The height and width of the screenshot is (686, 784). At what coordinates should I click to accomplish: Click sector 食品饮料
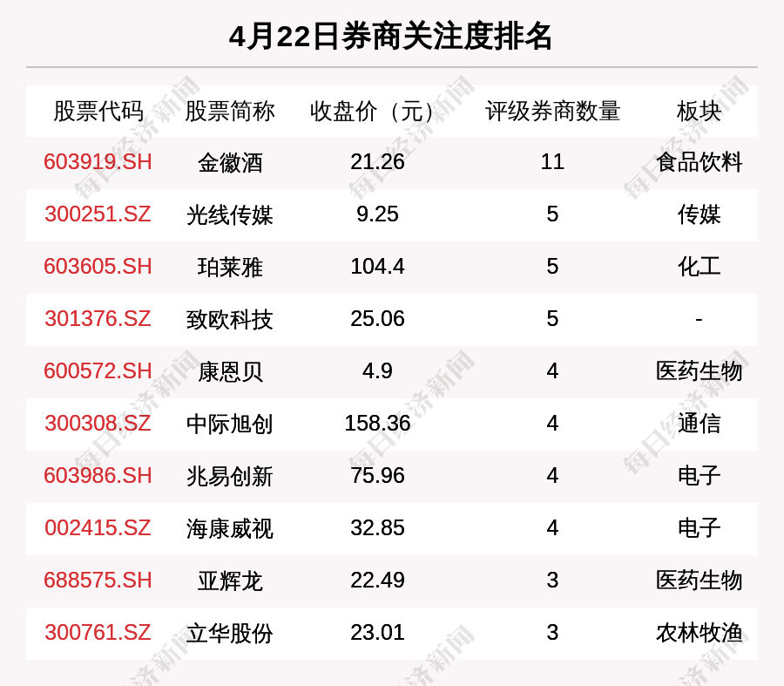pos(699,163)
